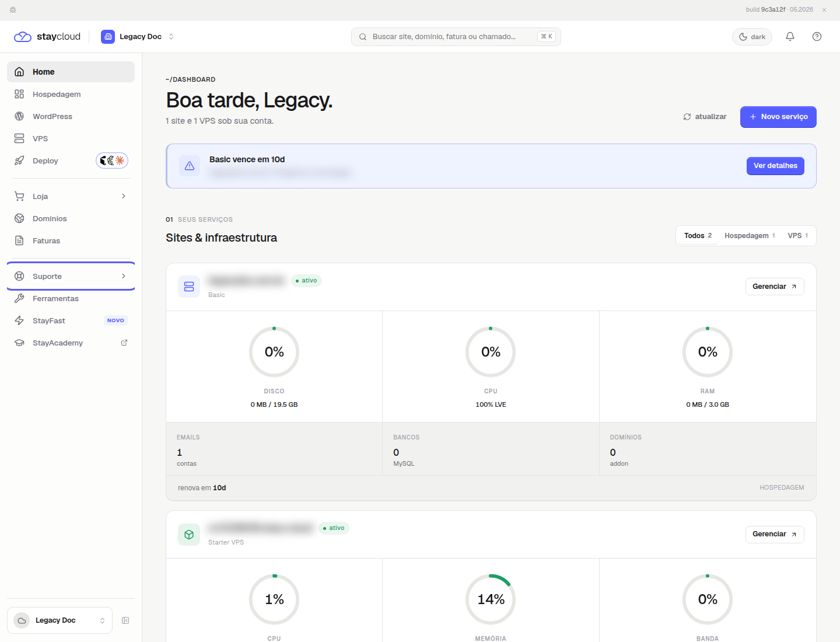The image size is (840, 642).
Task: Click the NOVO badge beside StayFast
Action: 116,320
